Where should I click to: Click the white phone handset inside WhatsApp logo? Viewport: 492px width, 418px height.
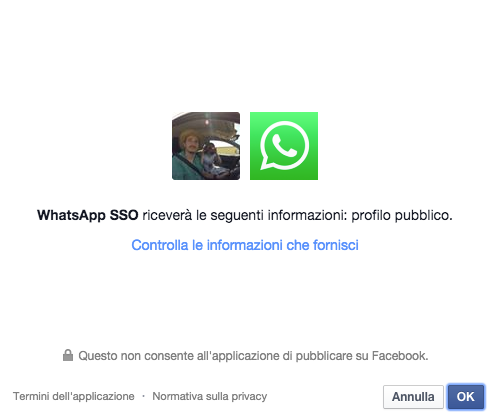284,147
